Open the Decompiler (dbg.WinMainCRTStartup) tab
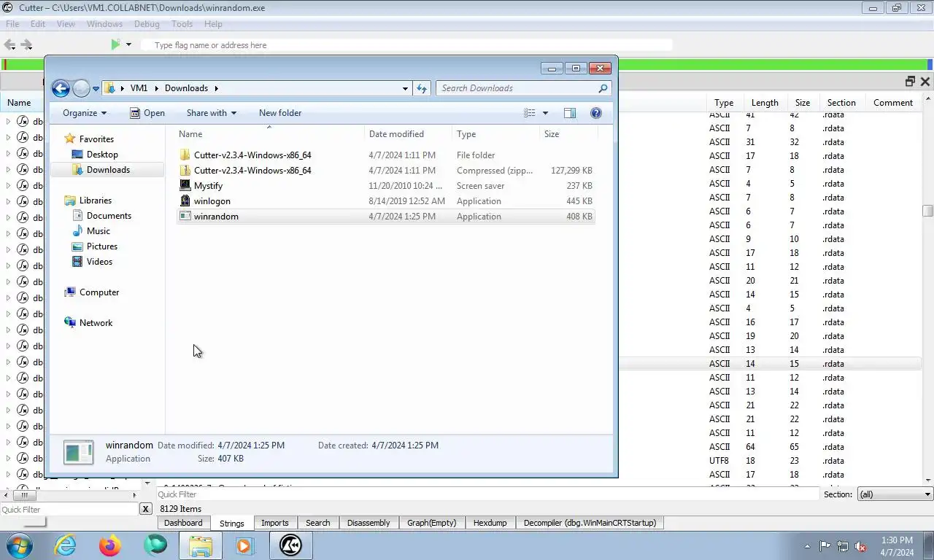This screenshot has height=560, width=934. (x=590, y=523)
